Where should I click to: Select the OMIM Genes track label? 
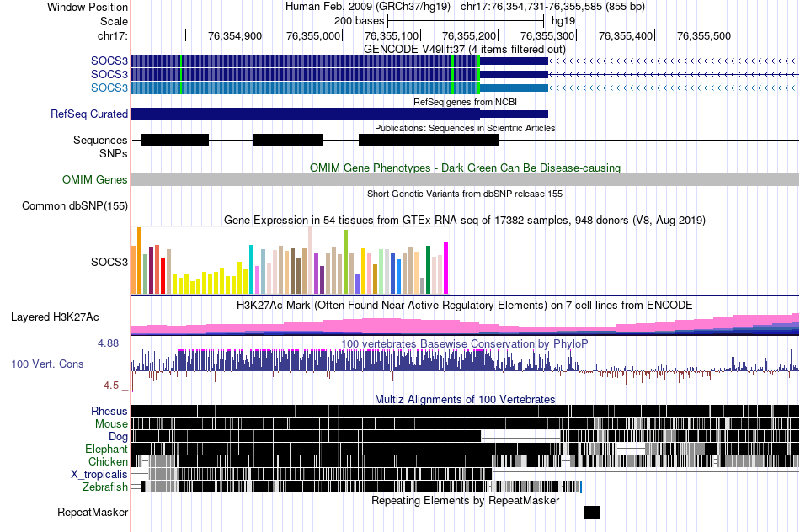click(95, 179)
